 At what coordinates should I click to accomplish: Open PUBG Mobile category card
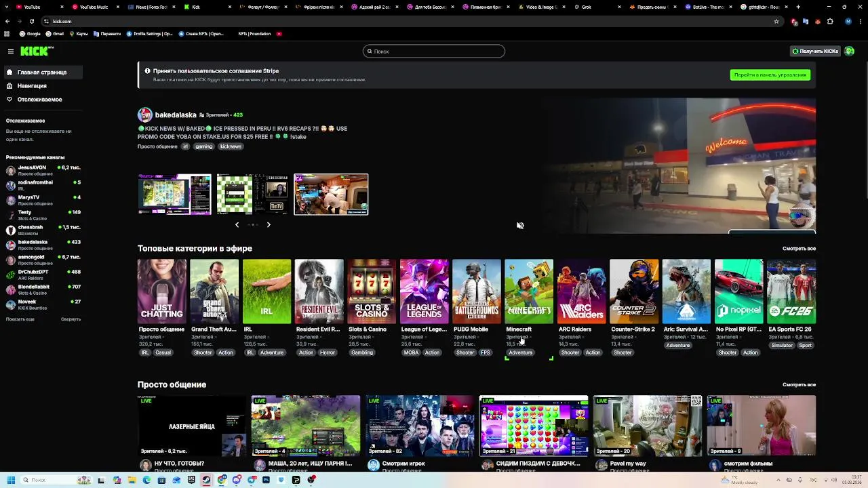[477, 291]
